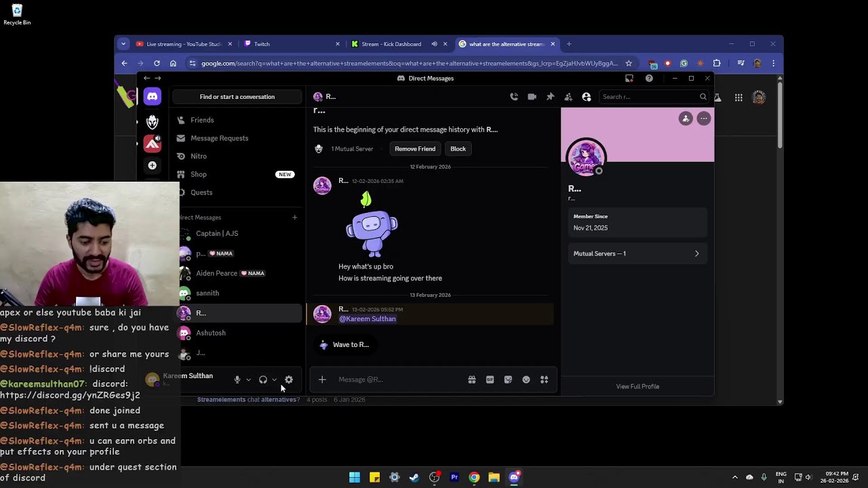Open Friends section
This screenshot has height=488, width=868.
click(x=202, y=120)
